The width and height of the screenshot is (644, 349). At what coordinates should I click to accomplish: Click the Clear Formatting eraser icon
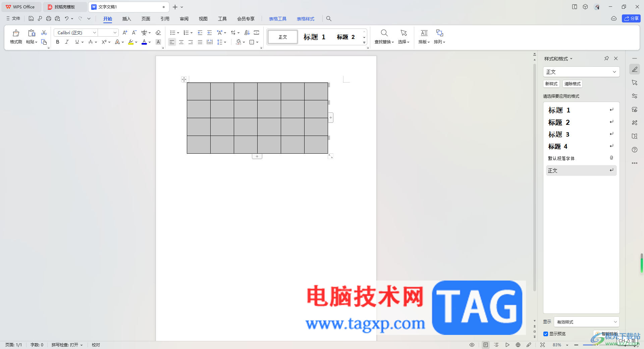click(158, 33)
